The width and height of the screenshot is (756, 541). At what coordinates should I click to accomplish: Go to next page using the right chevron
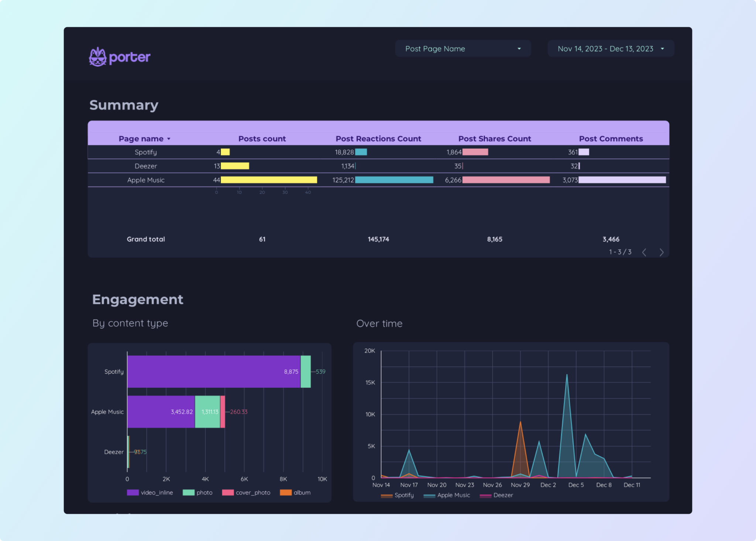[662, 252]
